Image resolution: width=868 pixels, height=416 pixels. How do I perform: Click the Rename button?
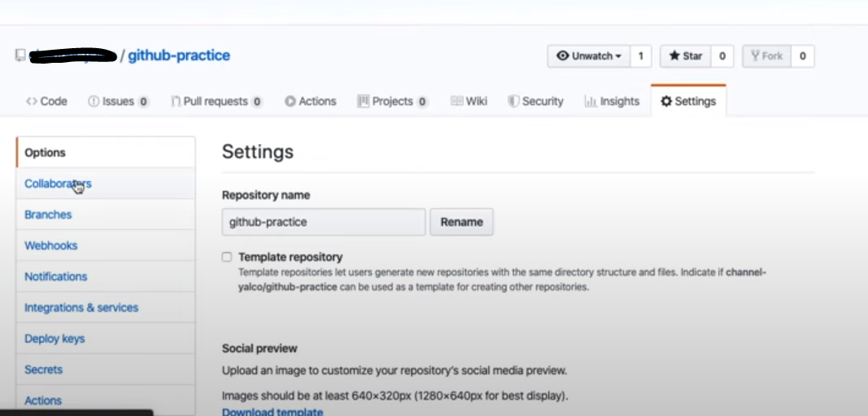tap(462, 222)
